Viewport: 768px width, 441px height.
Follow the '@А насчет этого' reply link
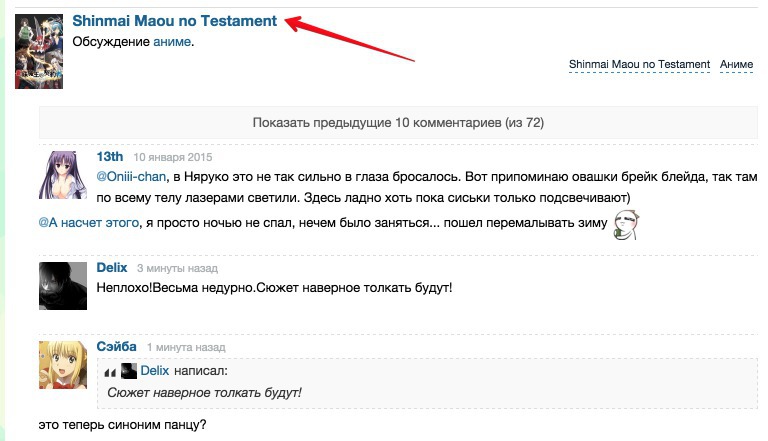88,222
